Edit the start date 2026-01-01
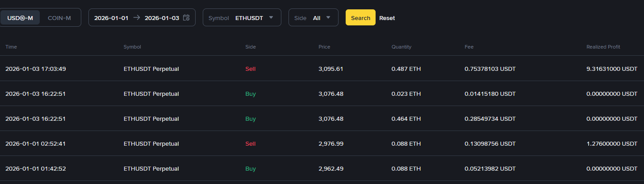644x184 pixels. tap(111, 18)
